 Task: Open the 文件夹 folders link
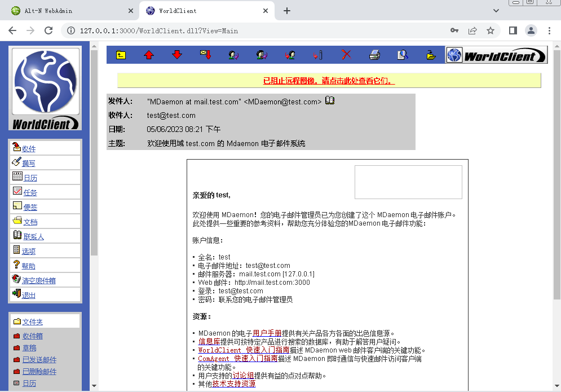coord(33,322)
